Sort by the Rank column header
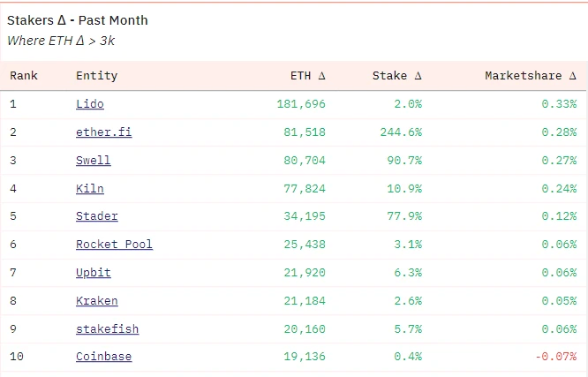 [x=24, y=76]
